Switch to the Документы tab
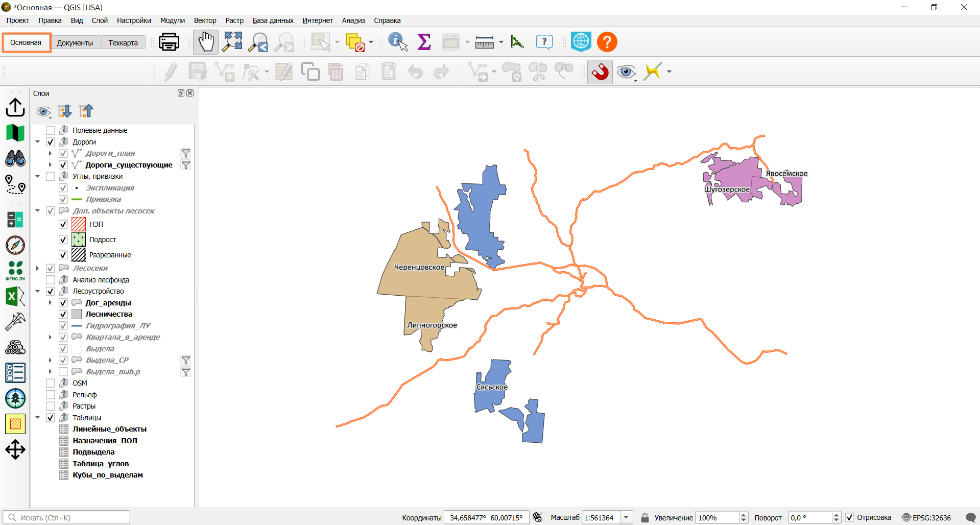Viewport: 980px width, 525px height. click(x=75, y=43)
